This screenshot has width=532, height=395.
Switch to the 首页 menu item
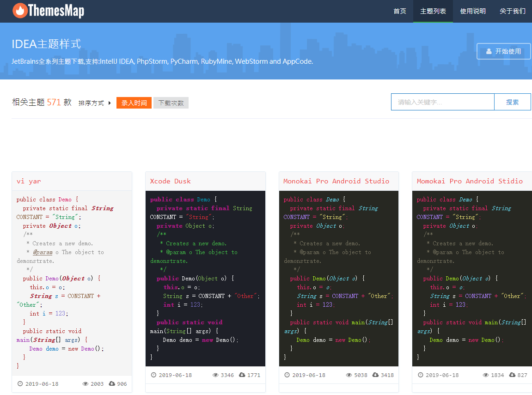tap(399, 11)
